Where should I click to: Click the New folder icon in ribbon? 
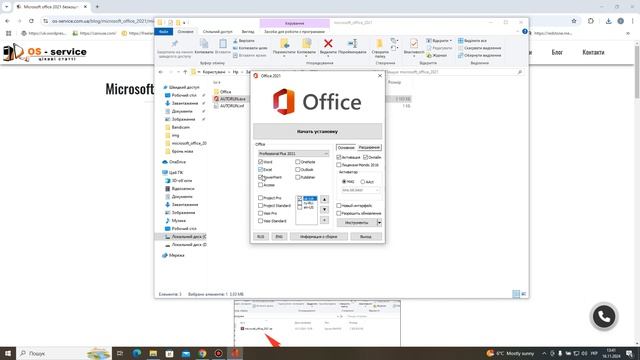(380, 43)
